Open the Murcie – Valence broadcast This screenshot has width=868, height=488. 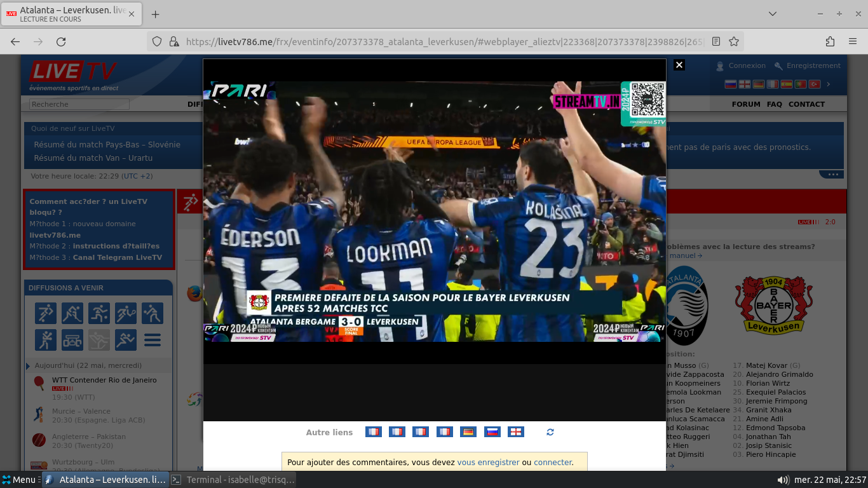[x=81, y=411]
